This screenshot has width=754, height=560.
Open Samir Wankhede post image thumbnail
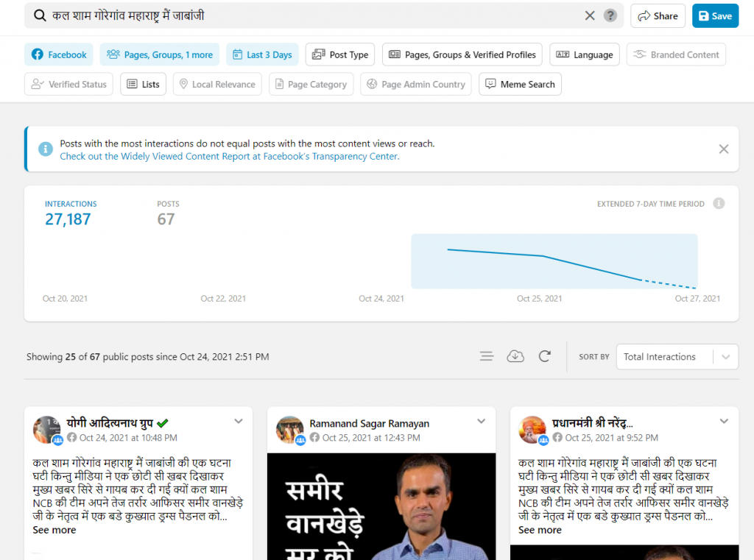click(x=381, y=506)
